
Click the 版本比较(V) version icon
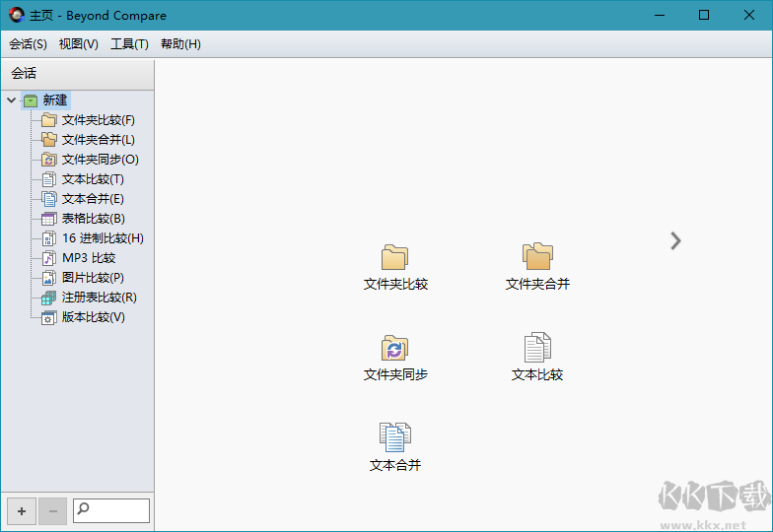[x=49, y=317]
